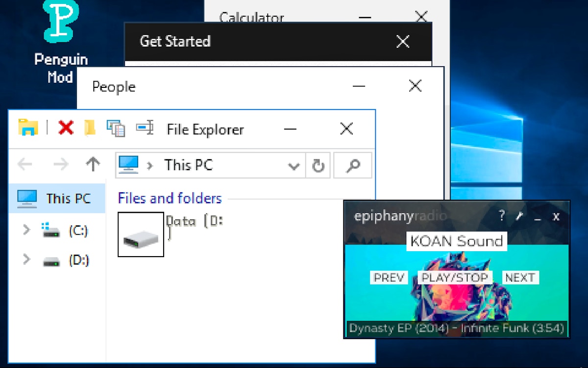Select the pencil icon in the epiphanyradio titlebar
This screenshot has height=368, width=588.
click(519, 216)
